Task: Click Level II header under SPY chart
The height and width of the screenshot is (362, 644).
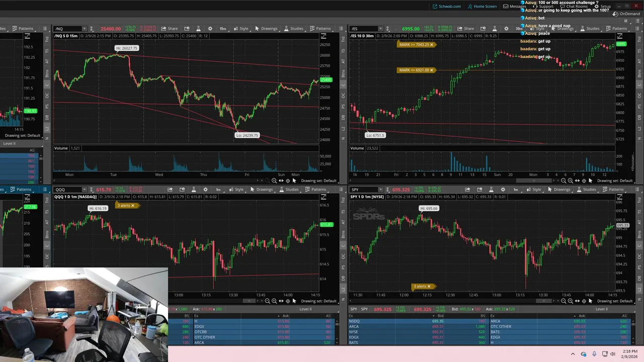Action: [601, 309]
